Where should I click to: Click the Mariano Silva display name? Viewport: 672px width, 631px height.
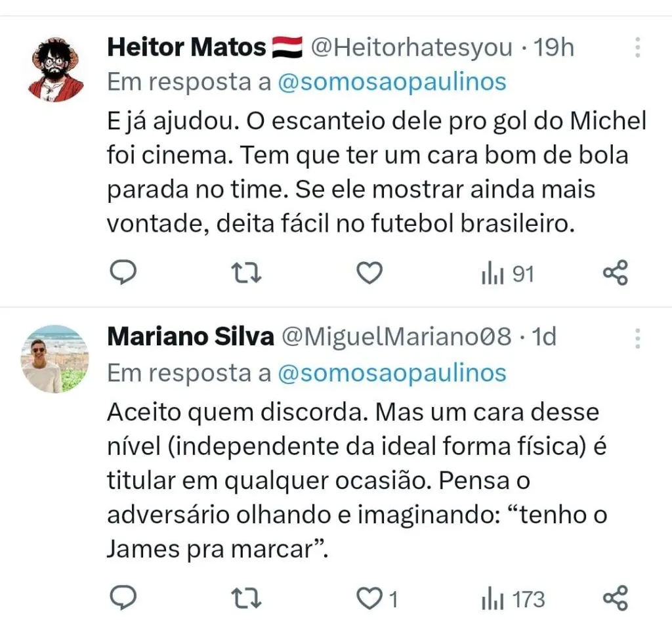190,337
